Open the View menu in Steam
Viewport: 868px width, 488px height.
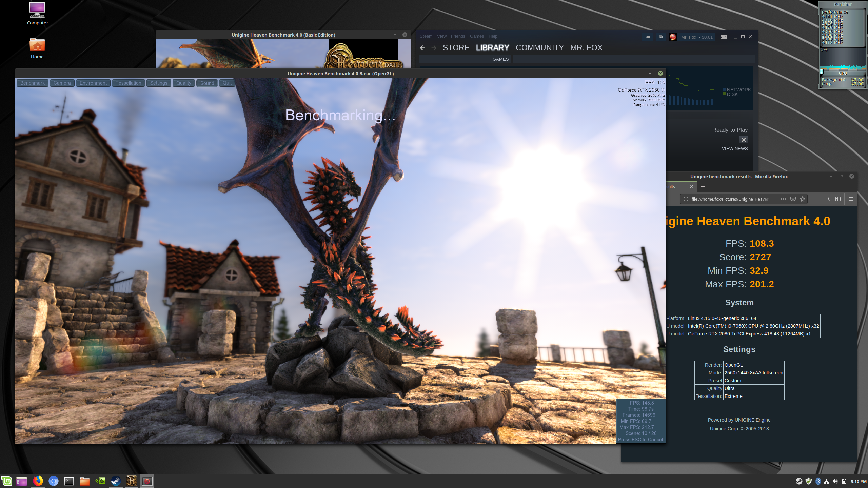(x=441, y=36)
